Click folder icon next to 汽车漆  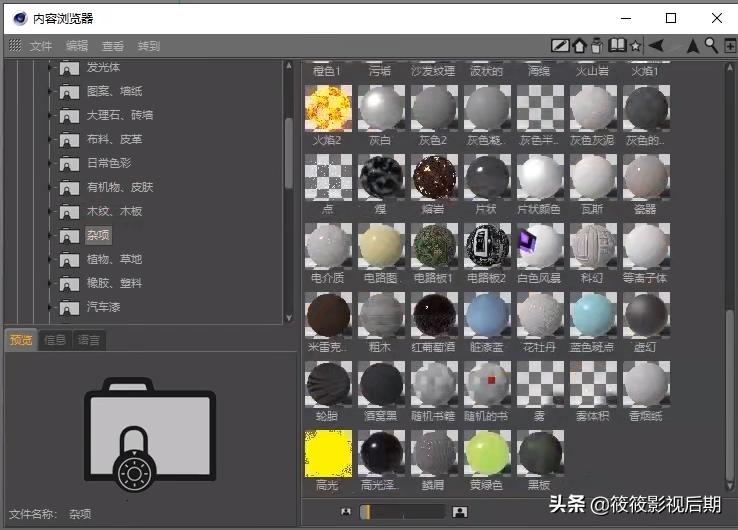(x=69, y=308)
